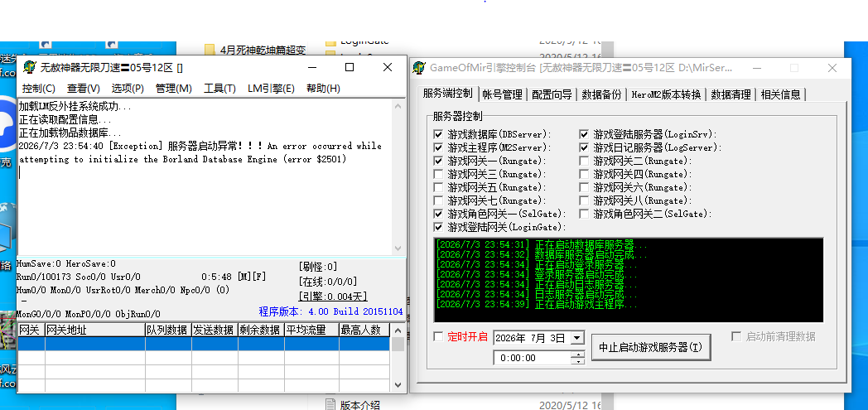Uncheck 游戏网关一(Rungate) checkbox
The width and height of the screenshot is (868, 410).
[x=438, y=161]
